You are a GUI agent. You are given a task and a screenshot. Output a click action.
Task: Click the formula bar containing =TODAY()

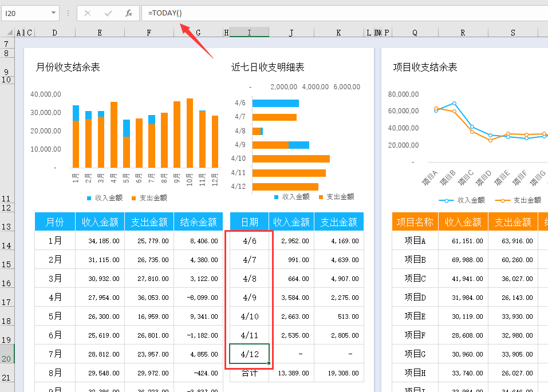(x=344, y=13)
